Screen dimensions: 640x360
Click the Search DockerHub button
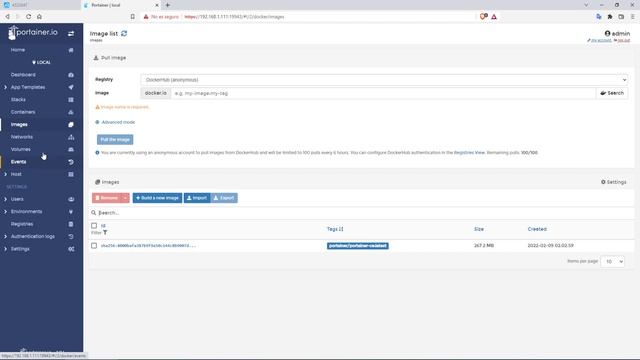612,93
